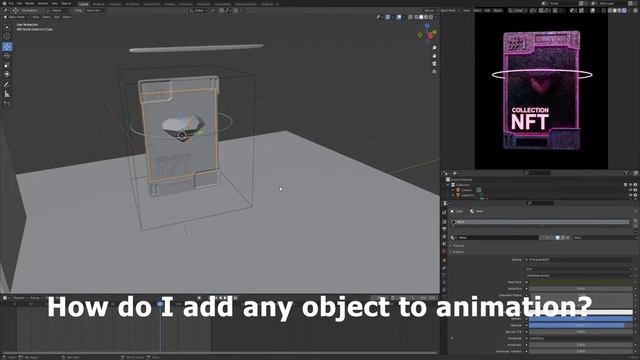Click the navigation axis gizmo

pyautogui.click(x=427, y=33)
